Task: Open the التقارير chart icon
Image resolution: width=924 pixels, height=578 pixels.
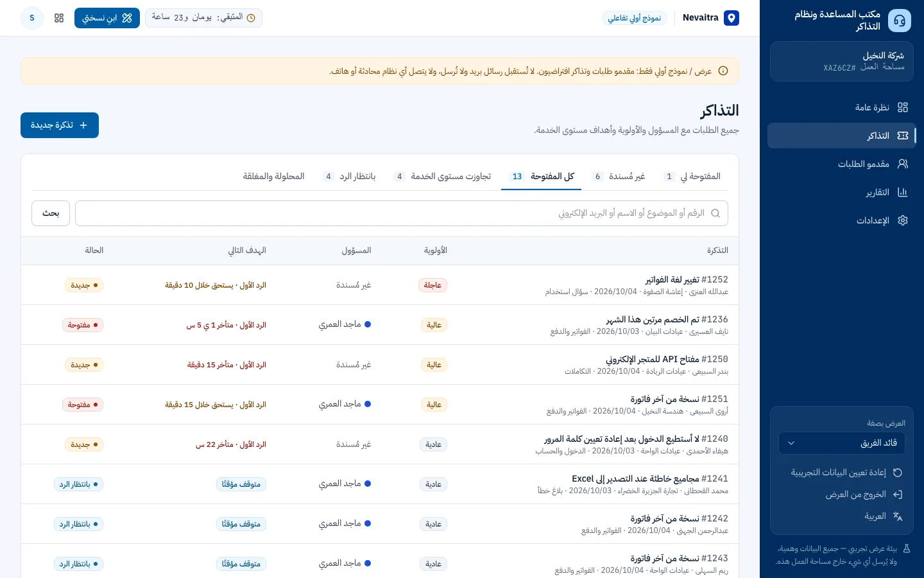Action: click(x=903, y=192)
